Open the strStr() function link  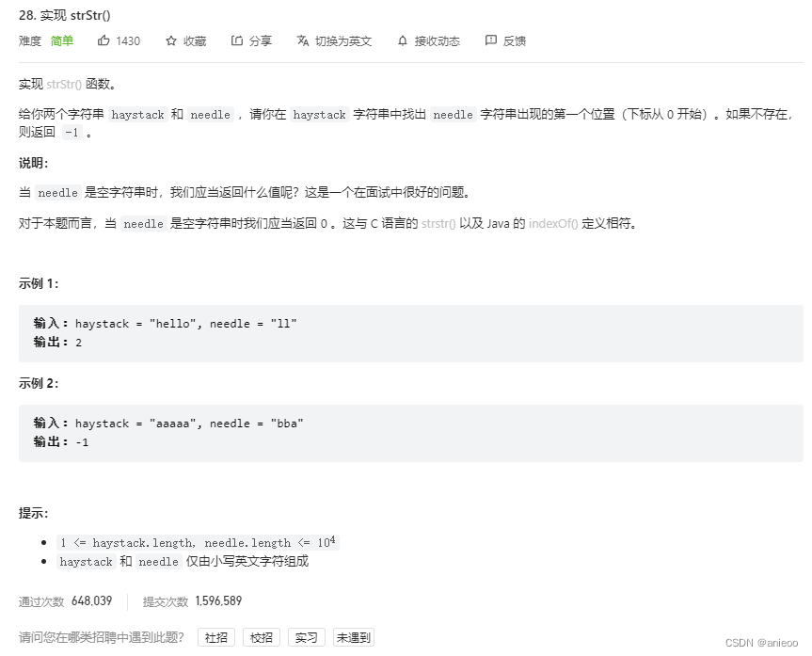[x=62, y=84]
